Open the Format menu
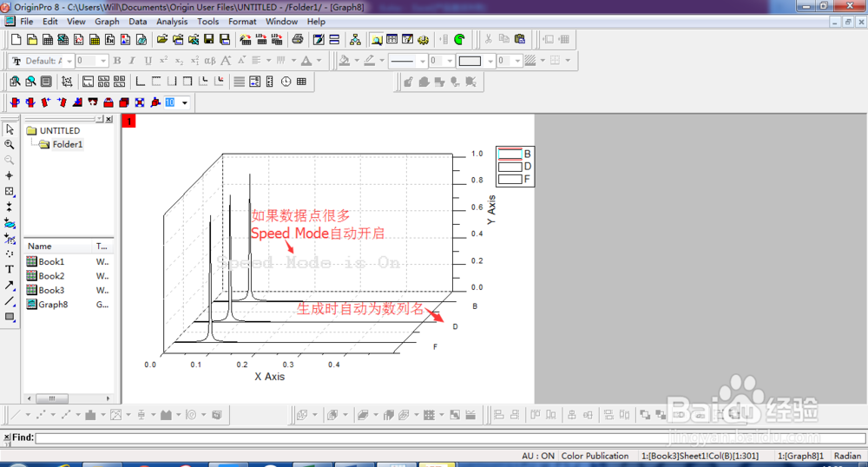Screen dimensions: 868x467 click(242, 22)
